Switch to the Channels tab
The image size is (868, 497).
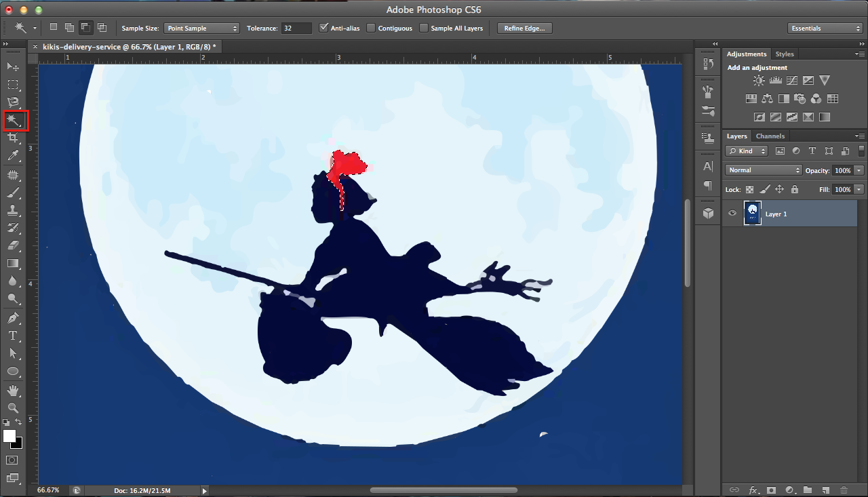point(770,136)
